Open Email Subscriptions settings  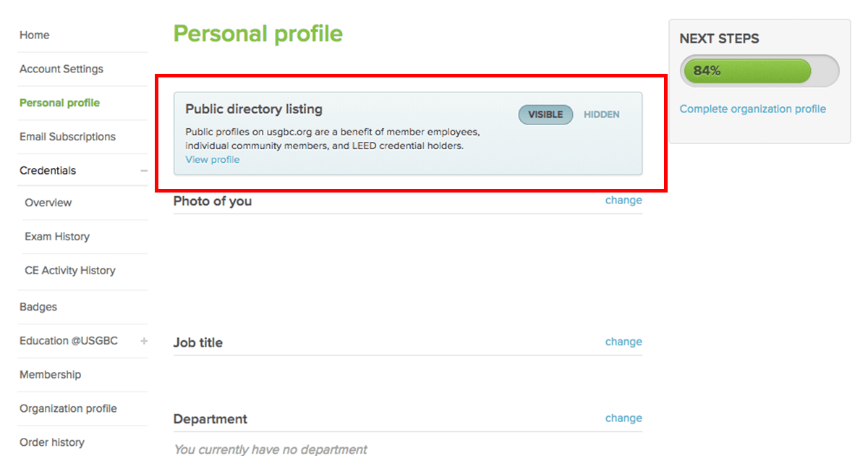click(x=67, y=137)
